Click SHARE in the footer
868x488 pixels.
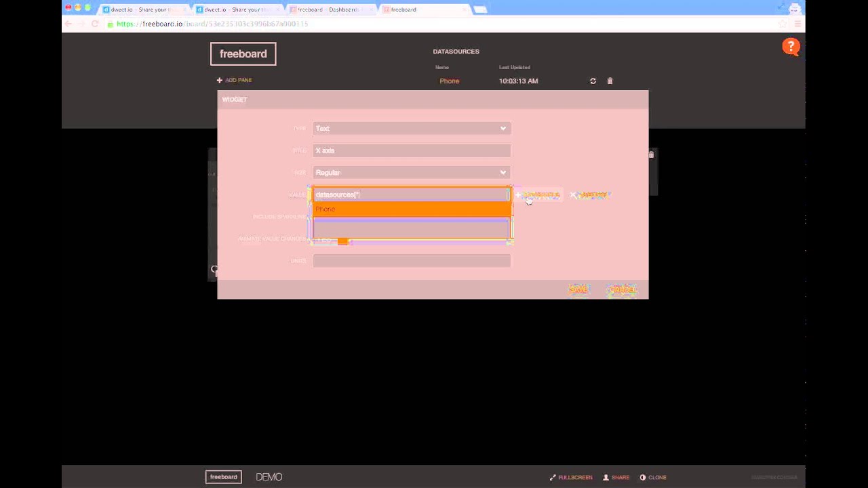coord(616,477)
